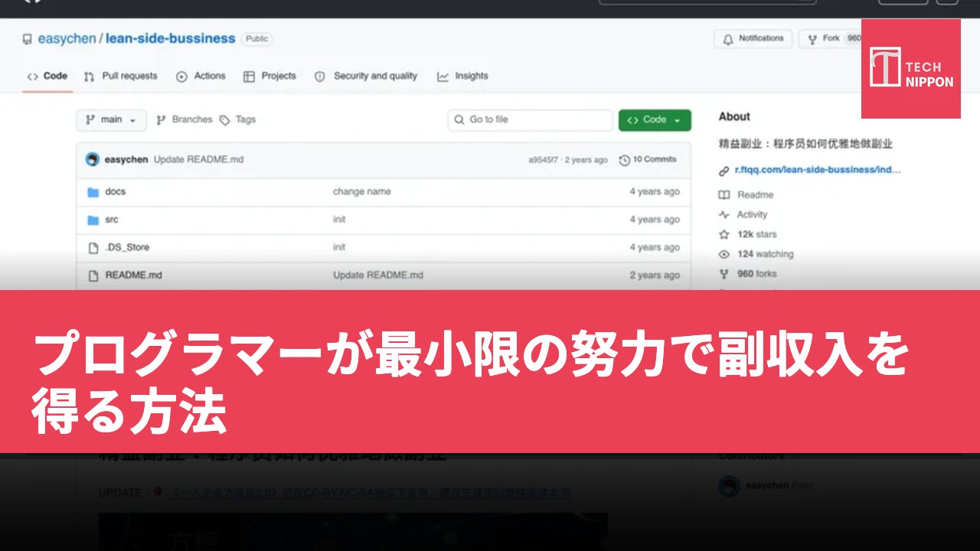Click the src folder icon
Screen dimensions: 980x551
coord(93,220)
